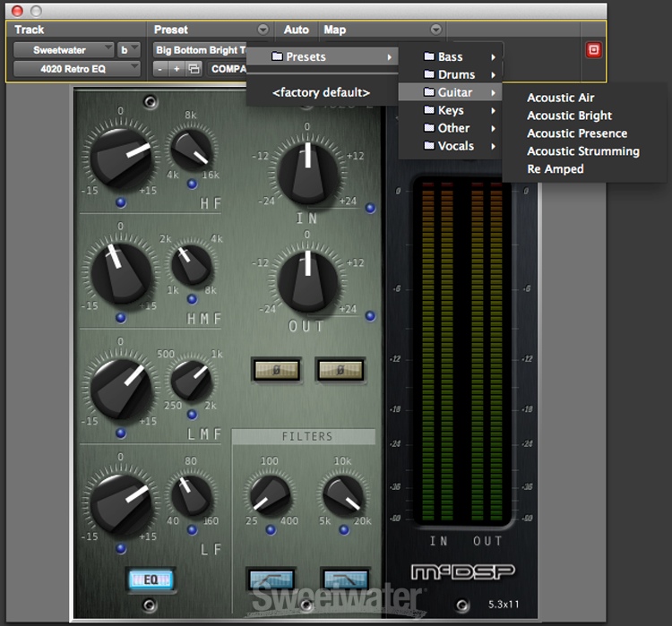Screen dimensions: 672x626
Task: Expand the Bass preset folder
Action: click(x=450, y=56)
